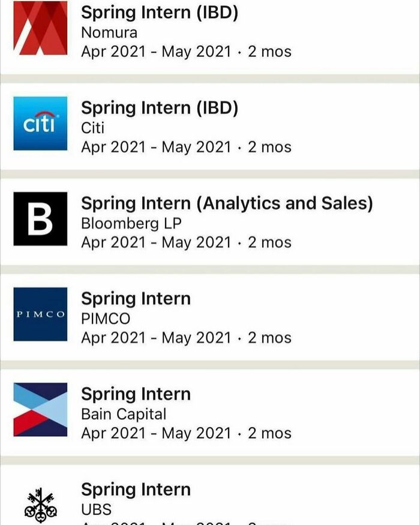Click the Spring Intern UBS title
Image resolution: width=420 pixels, height=525 pixels.
136,489
